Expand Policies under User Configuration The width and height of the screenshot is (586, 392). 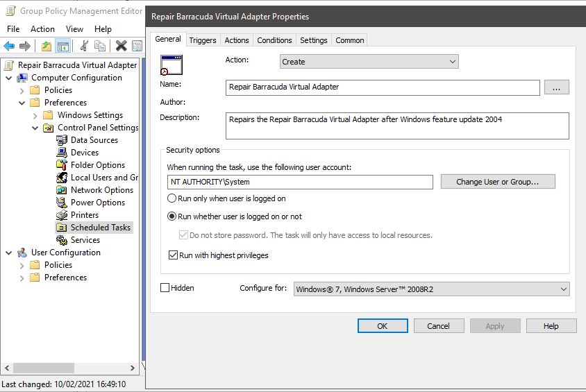22,266
